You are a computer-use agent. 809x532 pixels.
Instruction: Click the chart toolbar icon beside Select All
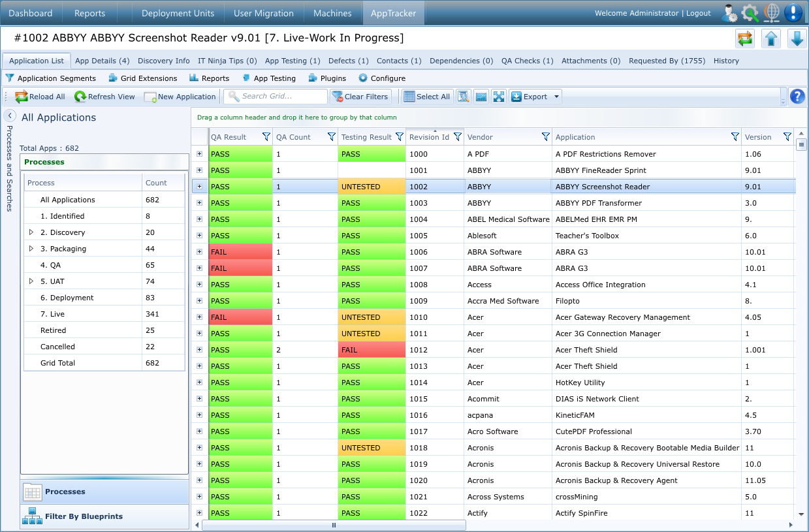[481, 97]
